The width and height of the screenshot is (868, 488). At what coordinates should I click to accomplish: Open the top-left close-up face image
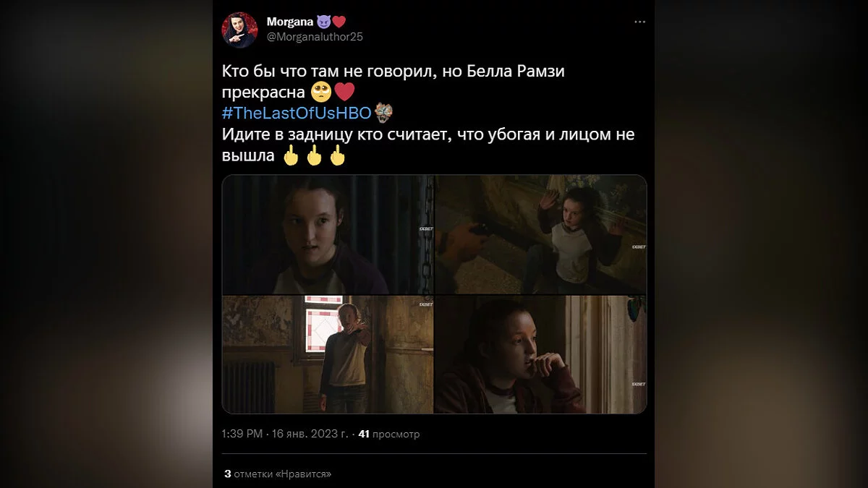click(327, 234)
